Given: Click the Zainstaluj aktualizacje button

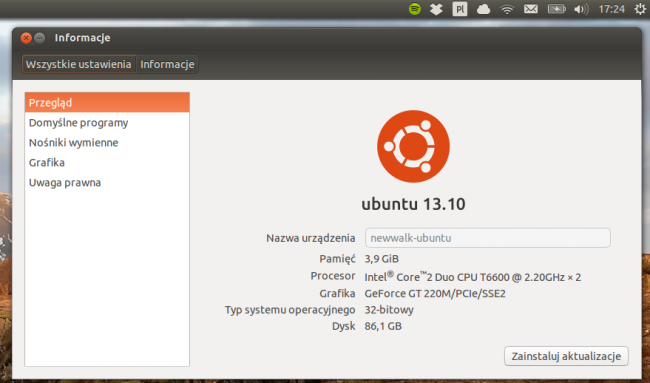Looking at the screenshot, I should [x=566, y=356].
